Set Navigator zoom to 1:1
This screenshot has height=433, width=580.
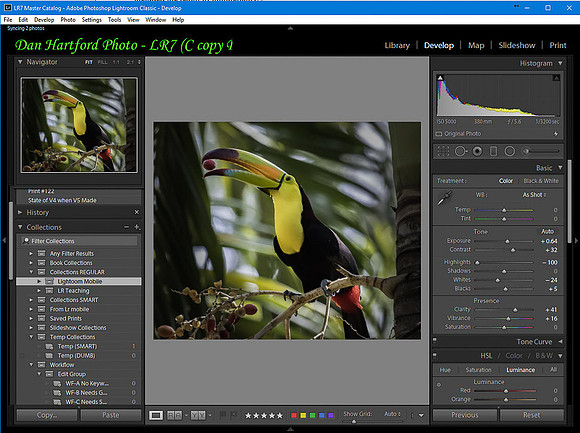(x=116, y=62)
